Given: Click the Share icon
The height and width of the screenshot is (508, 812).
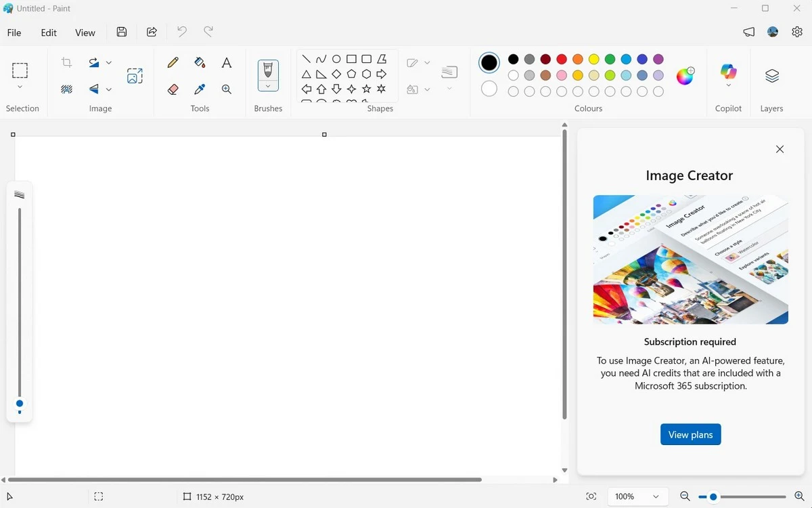Looking at the screenshot, I should [152, 32].
